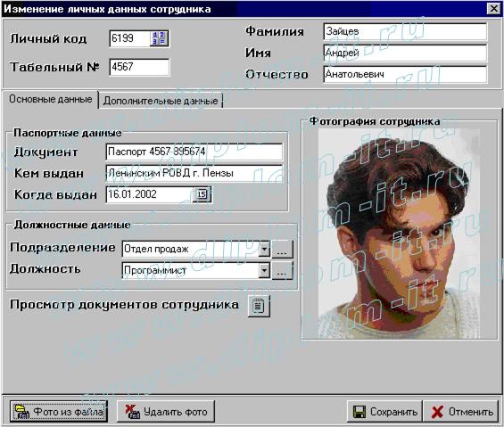
Task: Expand the Подразделение dropdown arrow
Action: 264,249
